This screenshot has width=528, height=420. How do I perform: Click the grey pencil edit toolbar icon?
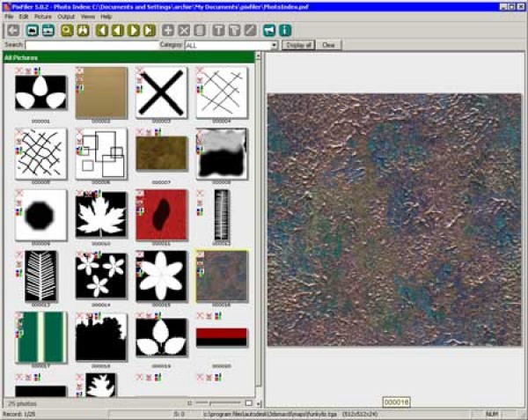point(250,31)
